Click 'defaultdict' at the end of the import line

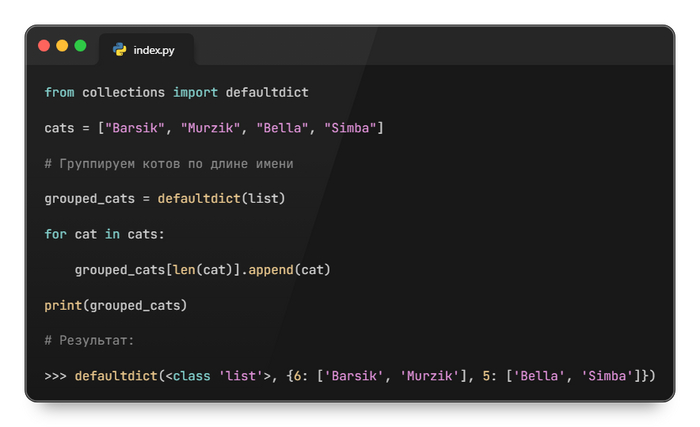267,92
